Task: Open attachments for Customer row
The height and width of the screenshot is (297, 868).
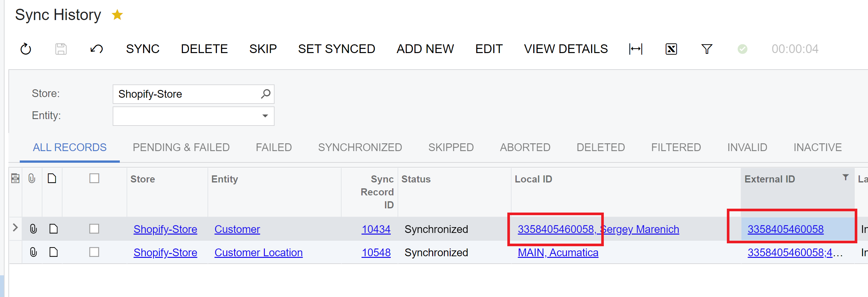Action: pyautogui.click(x=33, y=229)
